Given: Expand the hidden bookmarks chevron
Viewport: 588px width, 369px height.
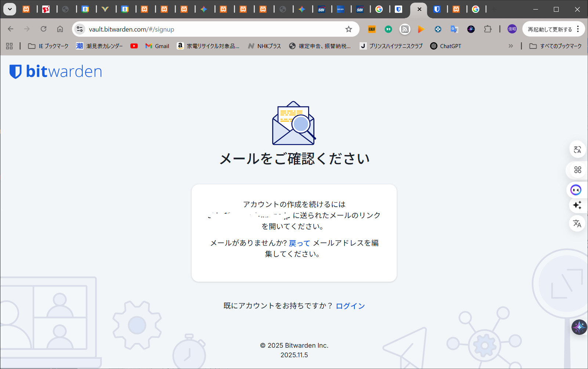Looking at the screenshot, I should pyautogui.click(x=511, y=46).
